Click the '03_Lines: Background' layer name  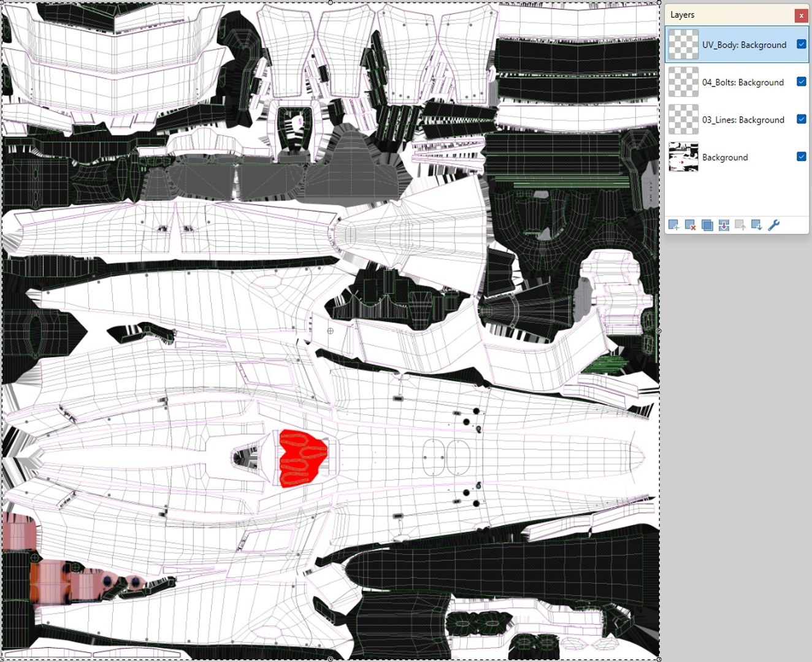coord(743,120)
